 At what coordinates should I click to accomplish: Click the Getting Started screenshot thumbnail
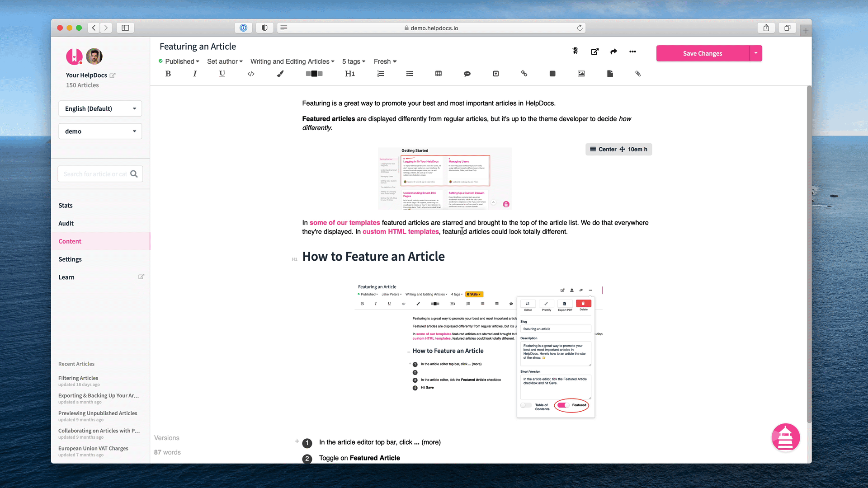[445, 178]
